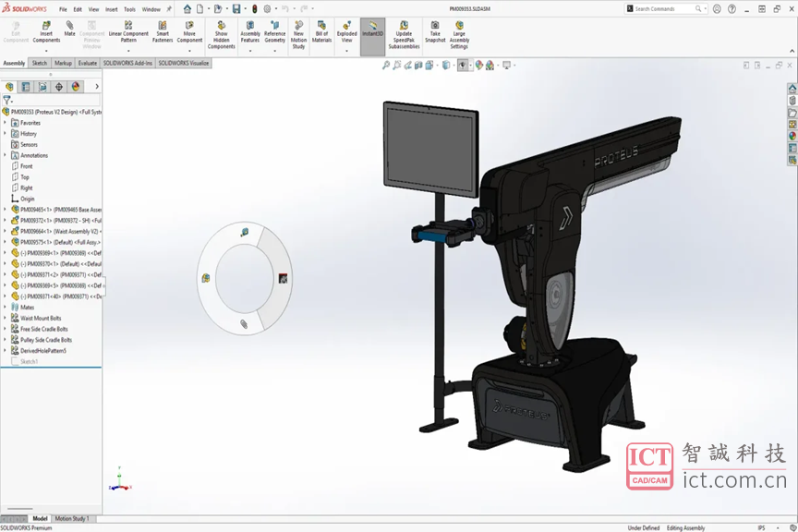Open Move Component dropdown arrow

[189, 51]
